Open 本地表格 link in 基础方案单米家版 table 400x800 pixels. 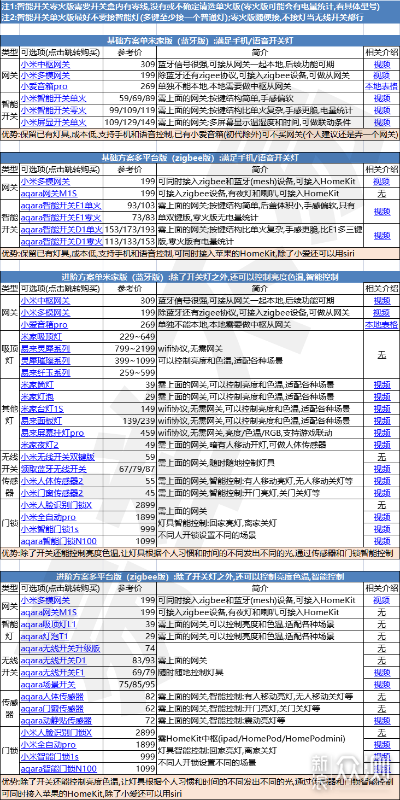[381, 86]
